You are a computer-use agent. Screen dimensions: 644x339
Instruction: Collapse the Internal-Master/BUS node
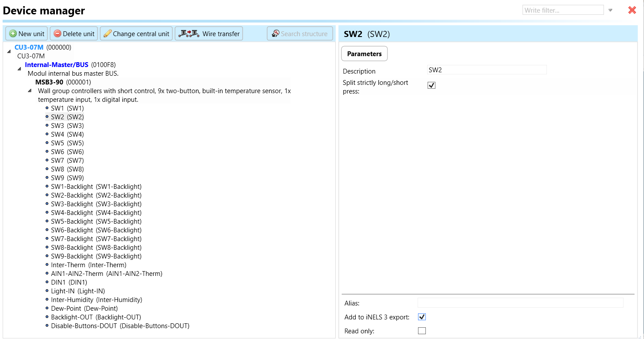(x=19, y=69)
